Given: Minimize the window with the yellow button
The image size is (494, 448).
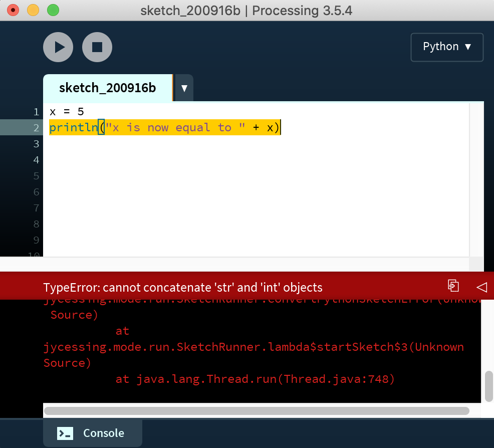Looking at the screenshot, I should click(33, 10).
